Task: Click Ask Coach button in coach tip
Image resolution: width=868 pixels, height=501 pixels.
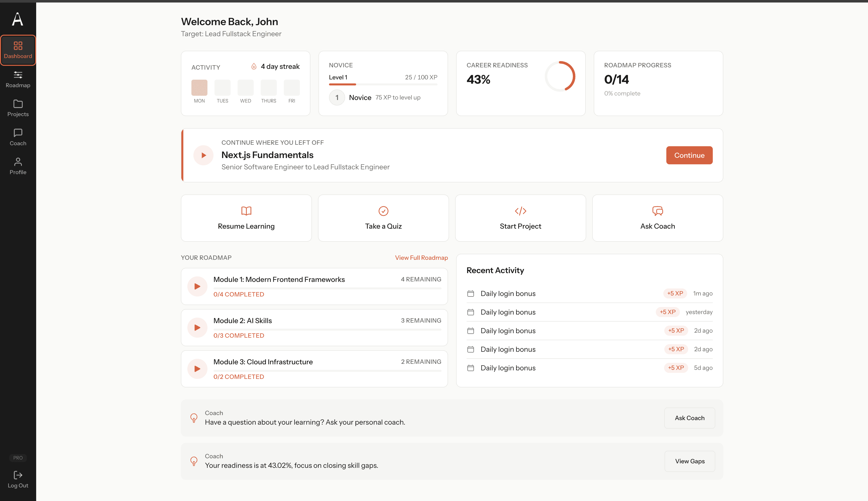Action: (689, 418)
